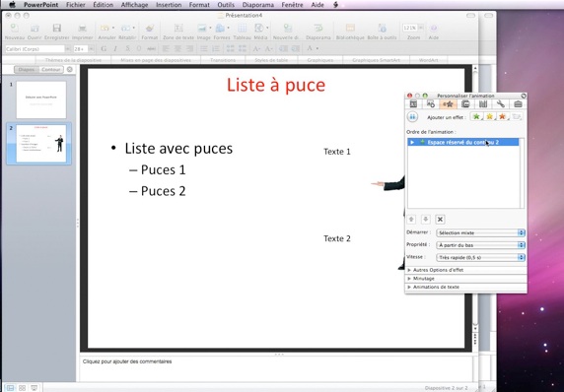Select slide 1 thumbnail
The width and height of the screenshot is (564, 392).
pos(41,99)
